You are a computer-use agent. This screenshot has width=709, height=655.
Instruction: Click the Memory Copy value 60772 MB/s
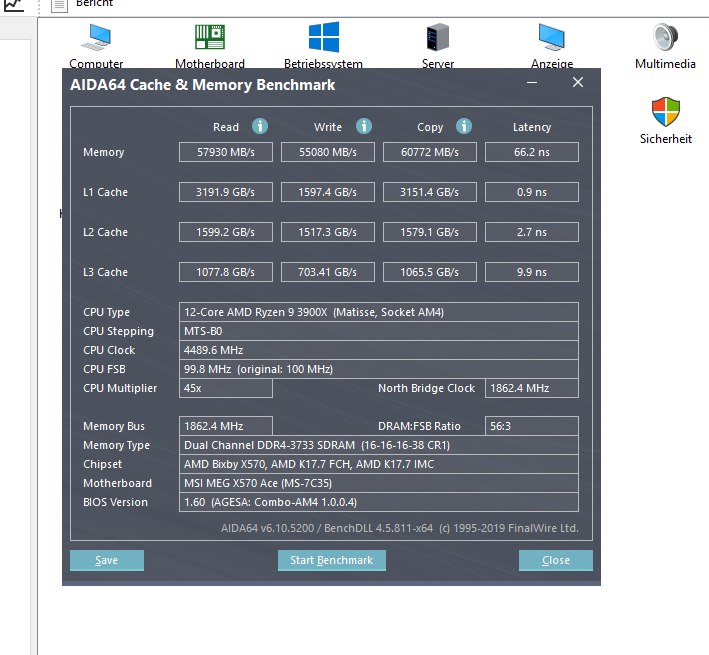pos(430,152)
